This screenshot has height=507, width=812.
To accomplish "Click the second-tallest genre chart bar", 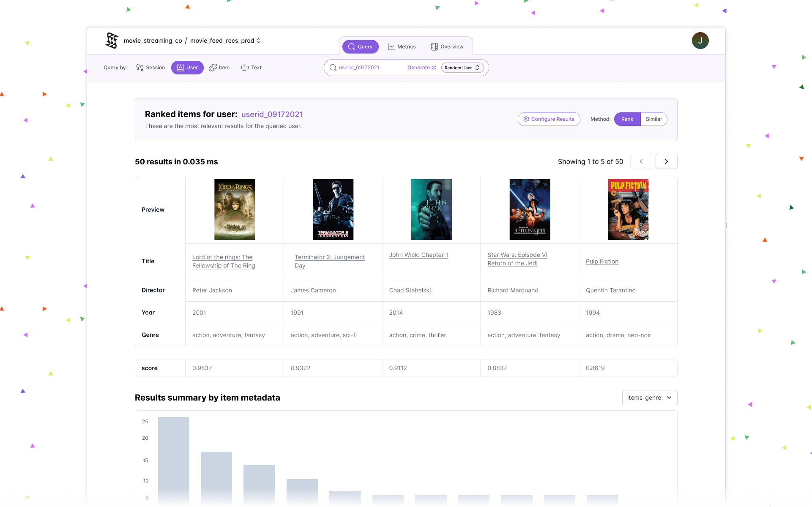I will point(216,478).
